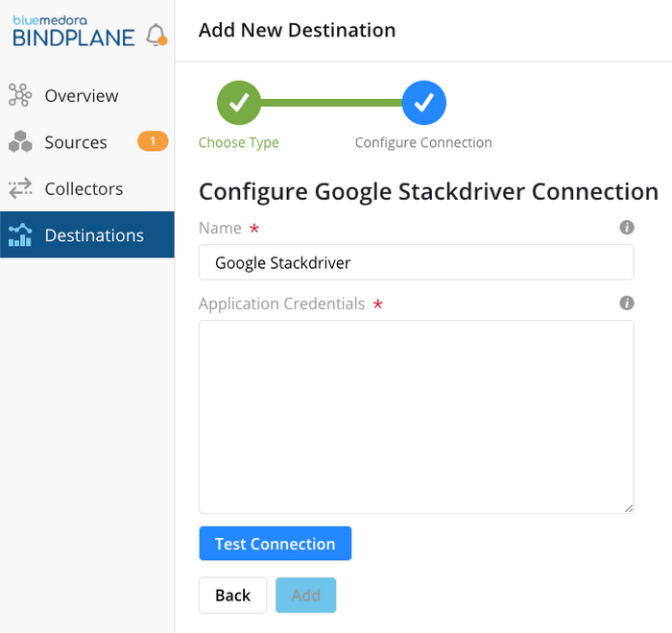Click the Configure Google Stackdriver Connection title

428,192
